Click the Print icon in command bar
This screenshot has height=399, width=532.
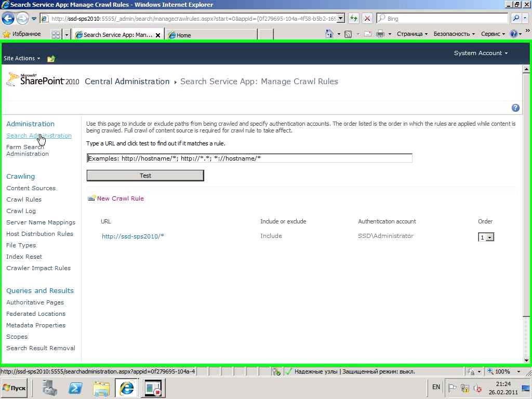click(380, 34)
